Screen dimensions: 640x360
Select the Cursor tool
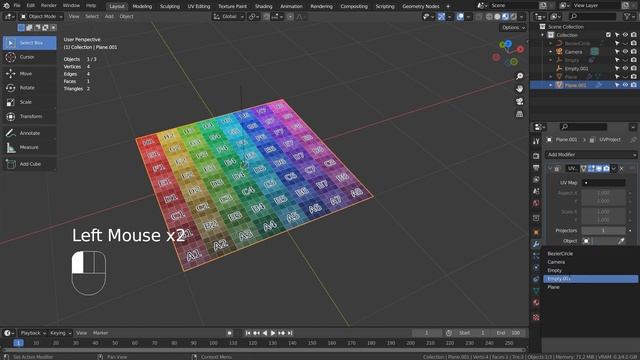tap(29, 57)
